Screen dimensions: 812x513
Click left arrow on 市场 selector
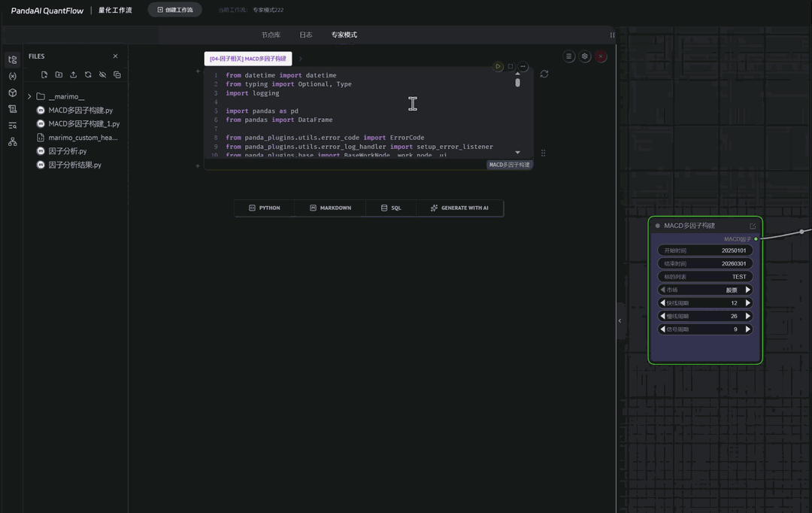click(662, 290)
